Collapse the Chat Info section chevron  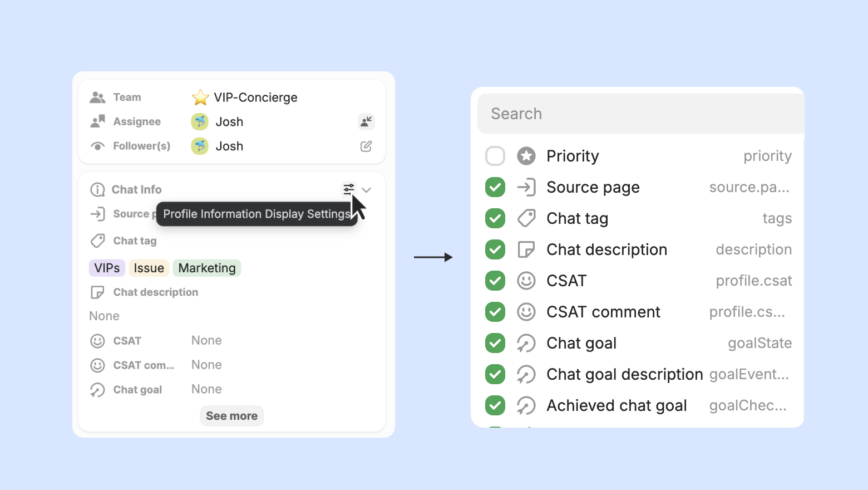pos(366,190)
